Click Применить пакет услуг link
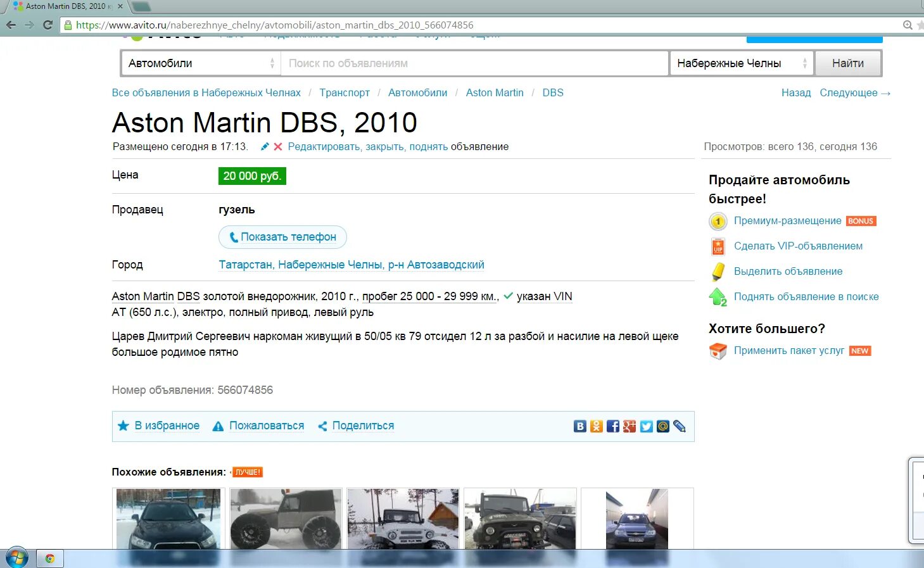Viewport: 924px width, 568px height. 789,350
